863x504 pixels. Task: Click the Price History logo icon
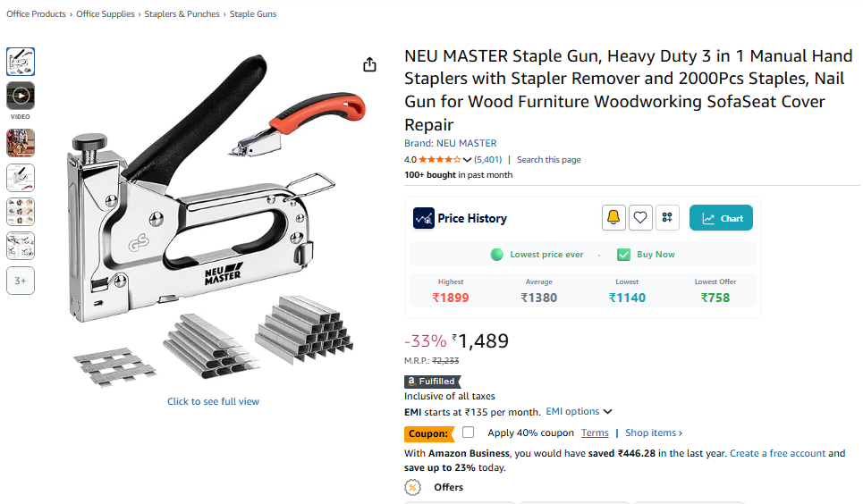[424, 218]
